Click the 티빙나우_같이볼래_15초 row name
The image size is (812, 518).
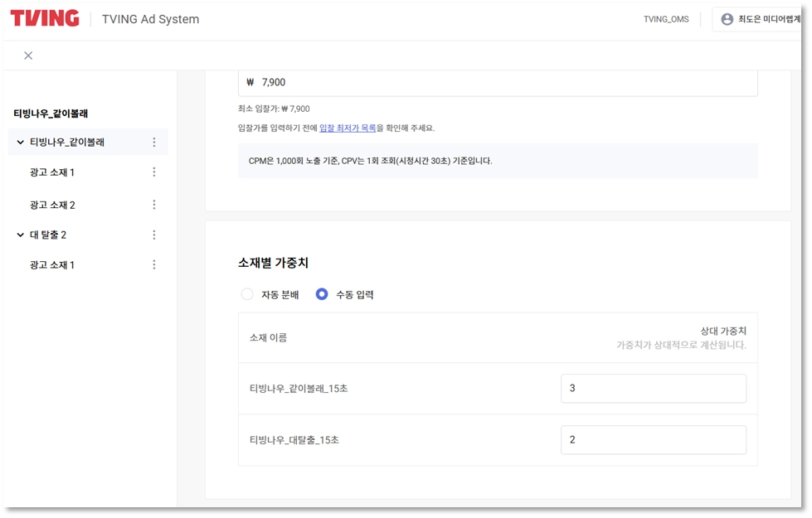click(x=299, y=388)
